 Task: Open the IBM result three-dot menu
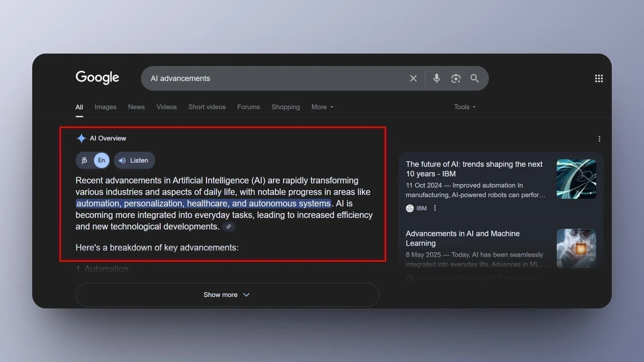tap(435, 208)
